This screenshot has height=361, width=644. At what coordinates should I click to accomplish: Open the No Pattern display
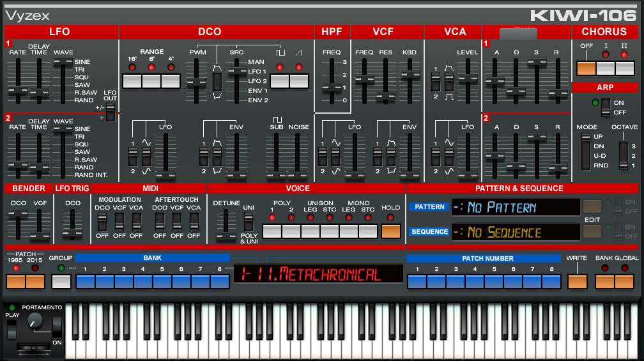coord(516,208)
